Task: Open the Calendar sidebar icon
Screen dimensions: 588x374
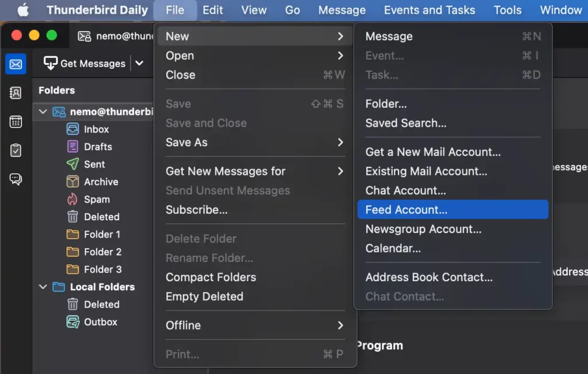Action: pos(16,122)
